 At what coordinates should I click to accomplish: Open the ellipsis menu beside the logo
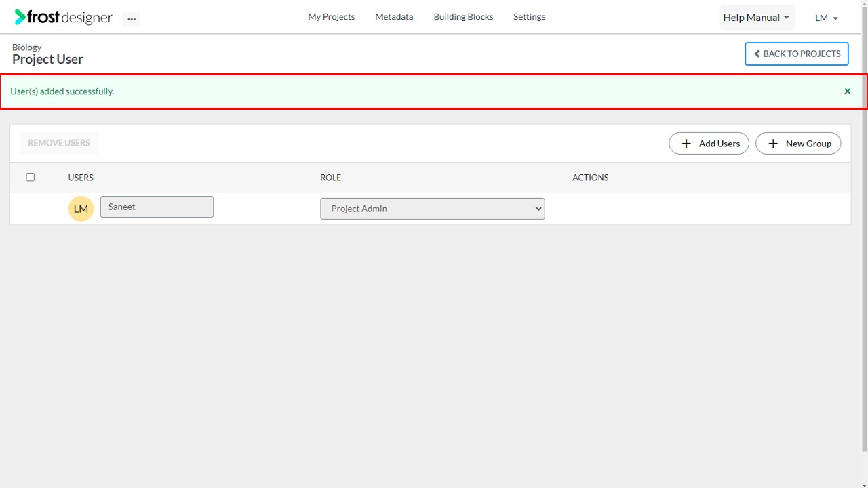132,19
